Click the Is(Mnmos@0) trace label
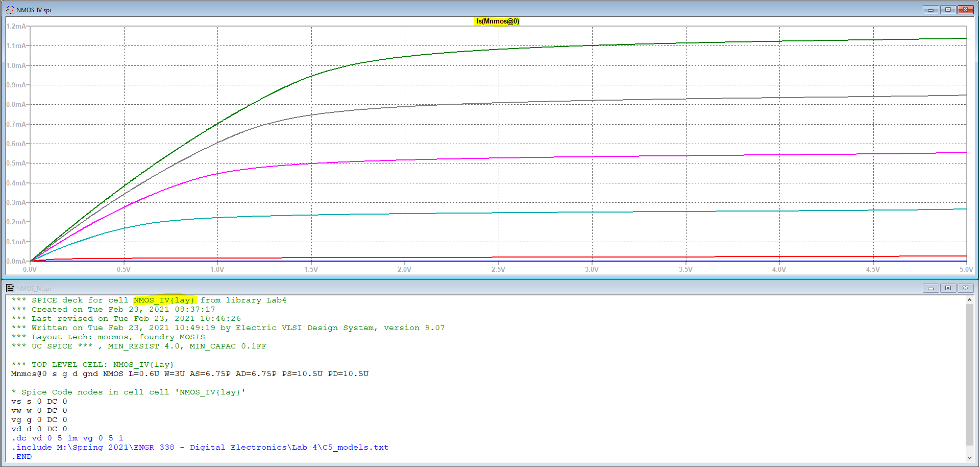980x467 pixels. pyautogui.click(x=497, y=21)
